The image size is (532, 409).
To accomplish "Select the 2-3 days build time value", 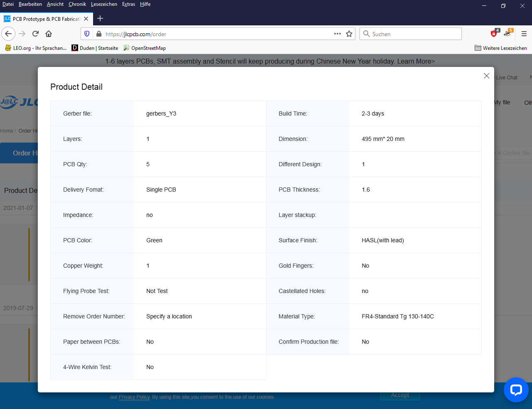I will (373, 113).
